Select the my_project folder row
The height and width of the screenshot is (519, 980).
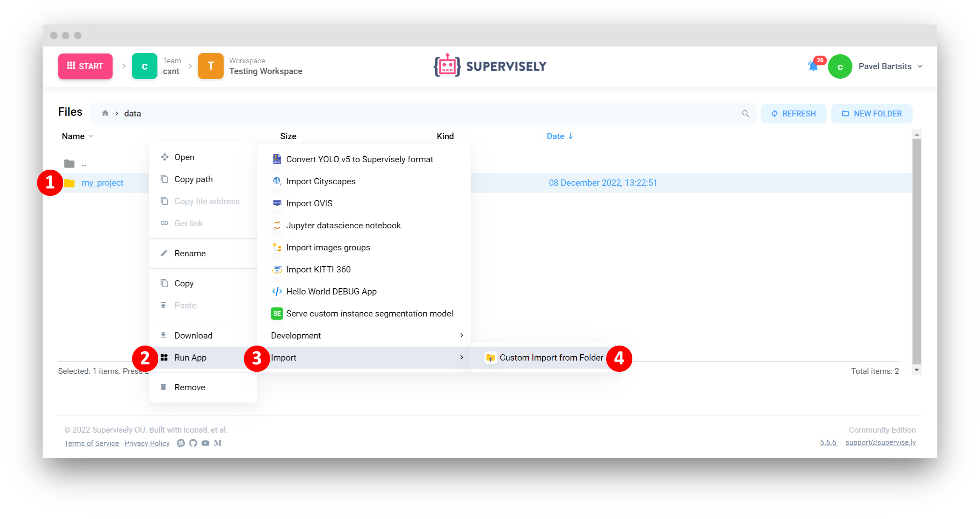tap(102, 183)
